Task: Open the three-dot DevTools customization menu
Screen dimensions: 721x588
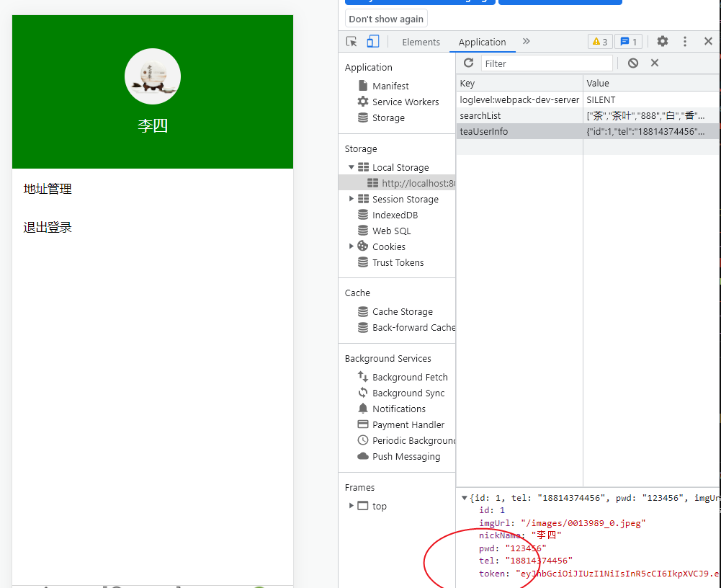Action: [684, 41]
